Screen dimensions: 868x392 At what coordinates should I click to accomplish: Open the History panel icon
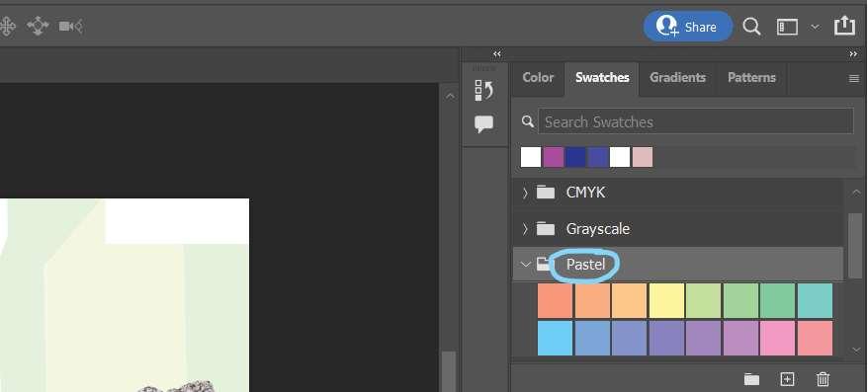coord(483,90)
